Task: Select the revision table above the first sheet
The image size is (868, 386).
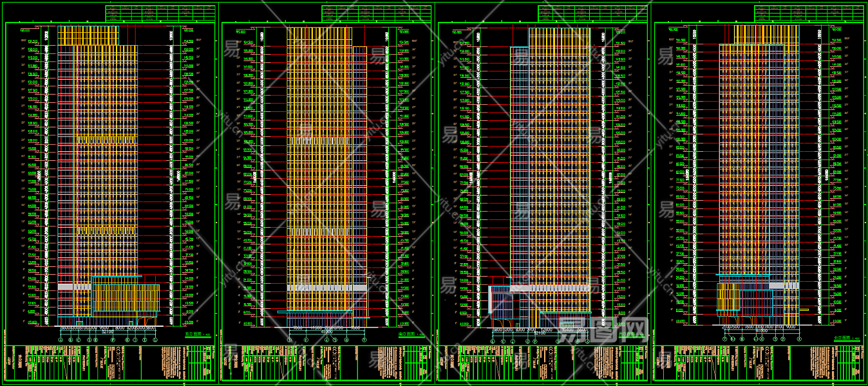Action: pyautogui.click(x=160, y=14)
